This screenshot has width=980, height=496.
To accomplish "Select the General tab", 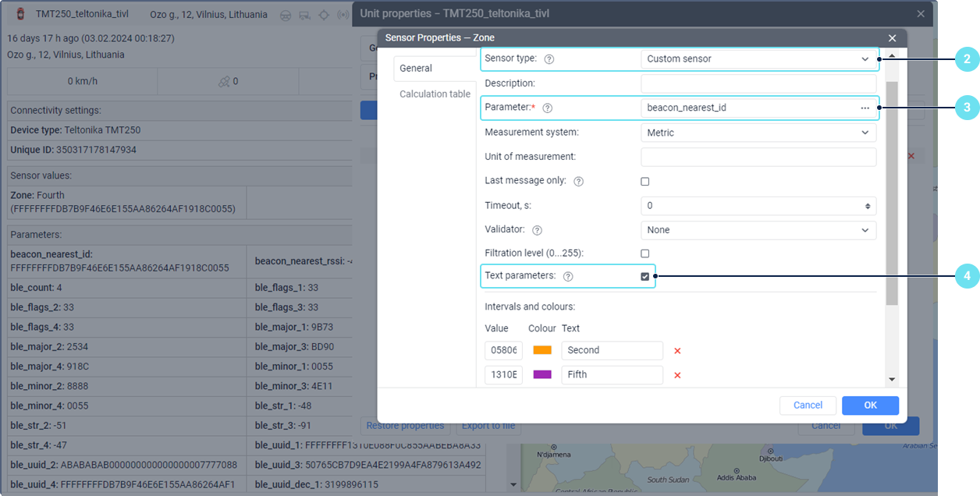I will coord(416,69).
